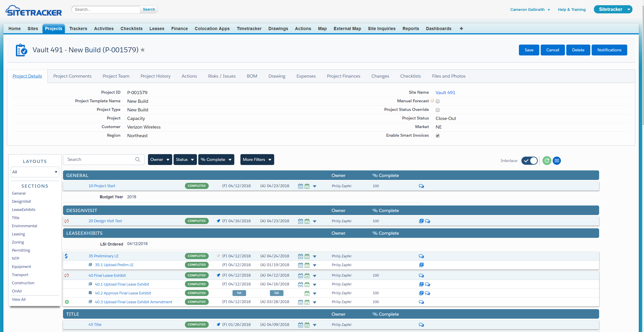
Task: Switch to the Project Team tab
Action: 116,76
